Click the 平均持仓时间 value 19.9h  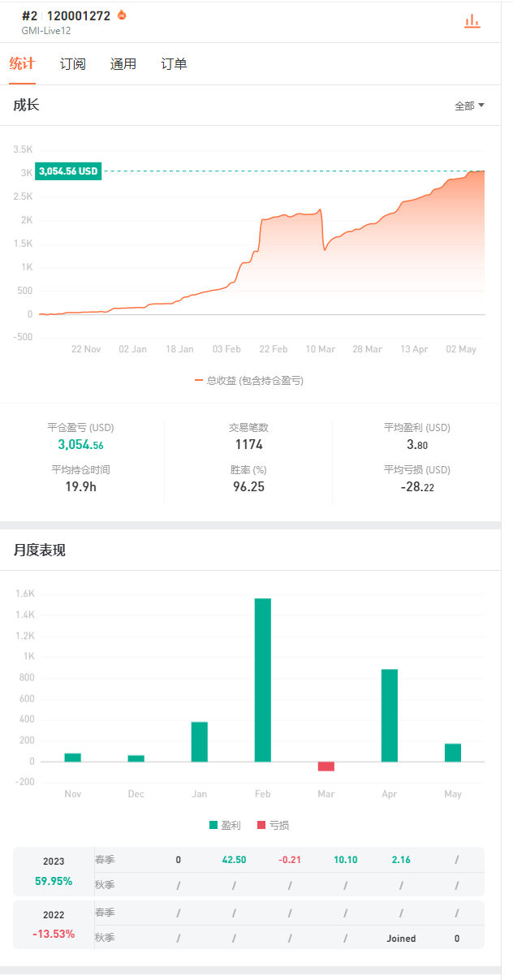(x=80, y=487)
